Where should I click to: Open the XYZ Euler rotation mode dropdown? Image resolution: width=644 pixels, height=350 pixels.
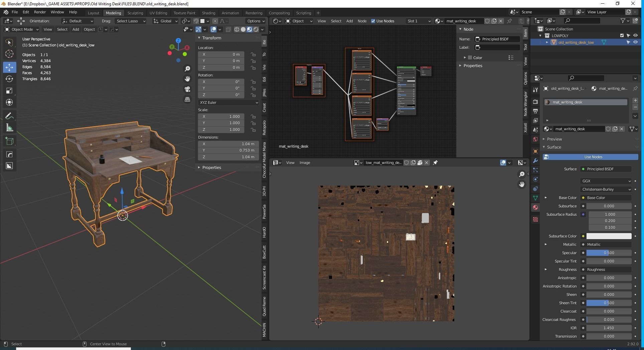(x=228, y=103)
